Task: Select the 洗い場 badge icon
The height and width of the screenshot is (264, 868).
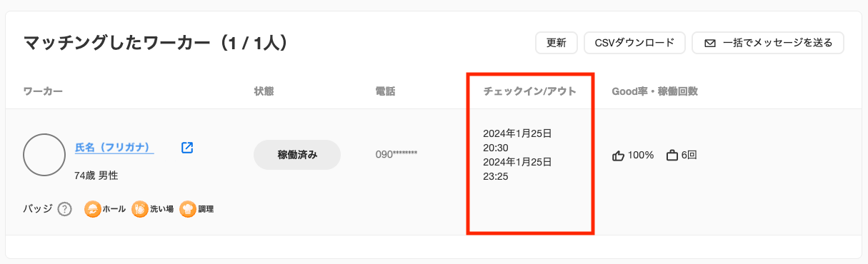Action: click(139, 209)
